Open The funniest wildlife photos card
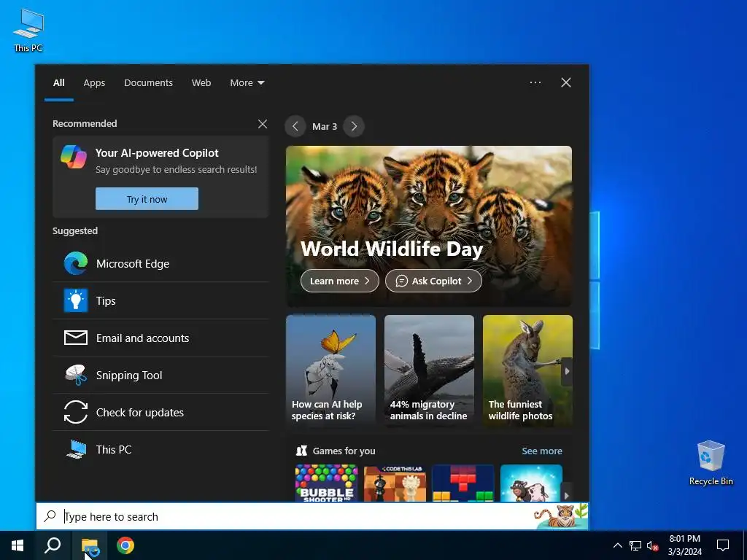The image size is (747, 560). pyautogui.click(x=527, y=370)
